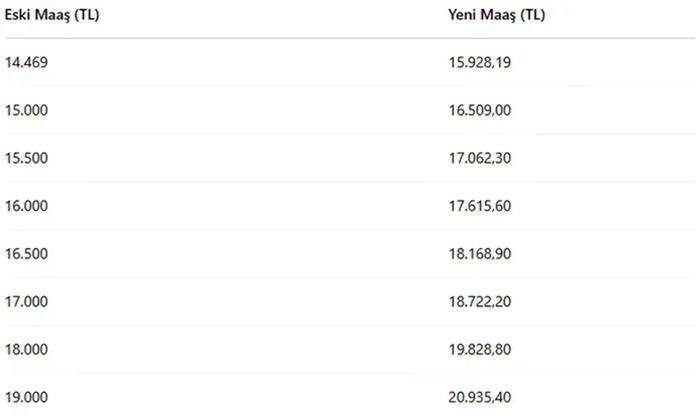Viewport: 700px width, 418px height.
Task: Select the old salary cell 16.500
Action: click(x=26, y=253)
